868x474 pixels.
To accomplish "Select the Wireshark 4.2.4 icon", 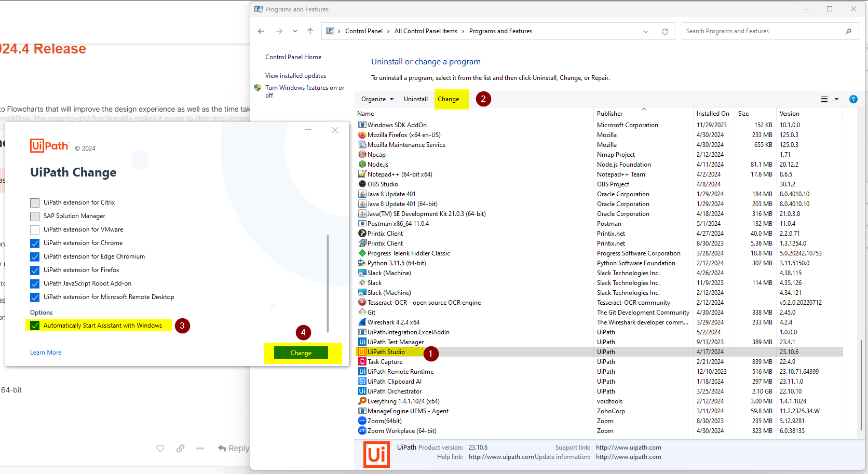I will 362,322.
